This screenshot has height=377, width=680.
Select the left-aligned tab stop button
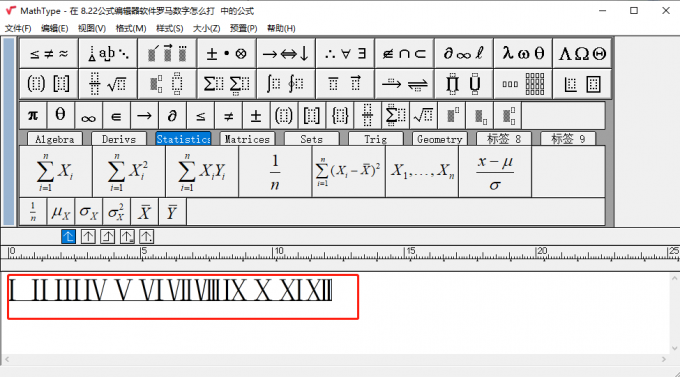click(69, 236)
